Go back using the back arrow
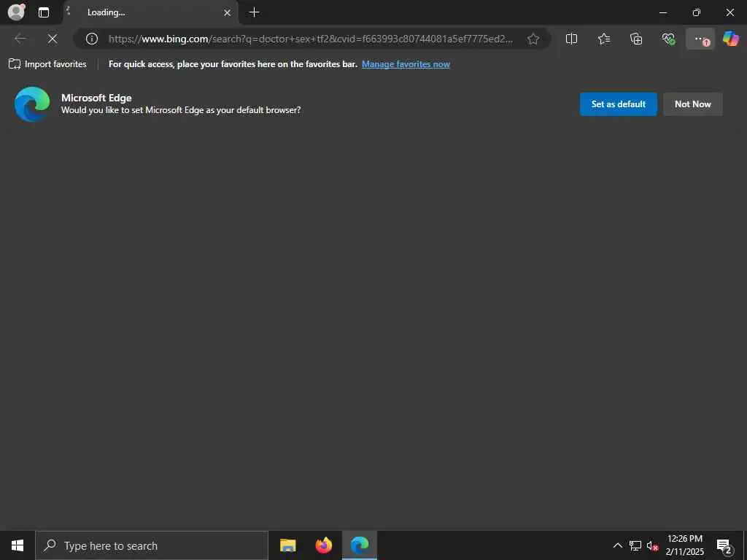 point(20,39)
